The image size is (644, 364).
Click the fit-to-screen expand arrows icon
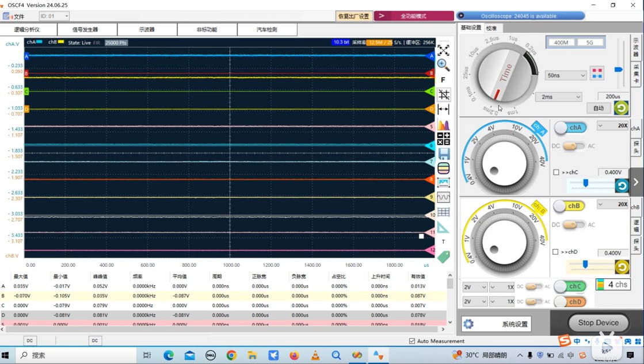click(x=443, y=51)
